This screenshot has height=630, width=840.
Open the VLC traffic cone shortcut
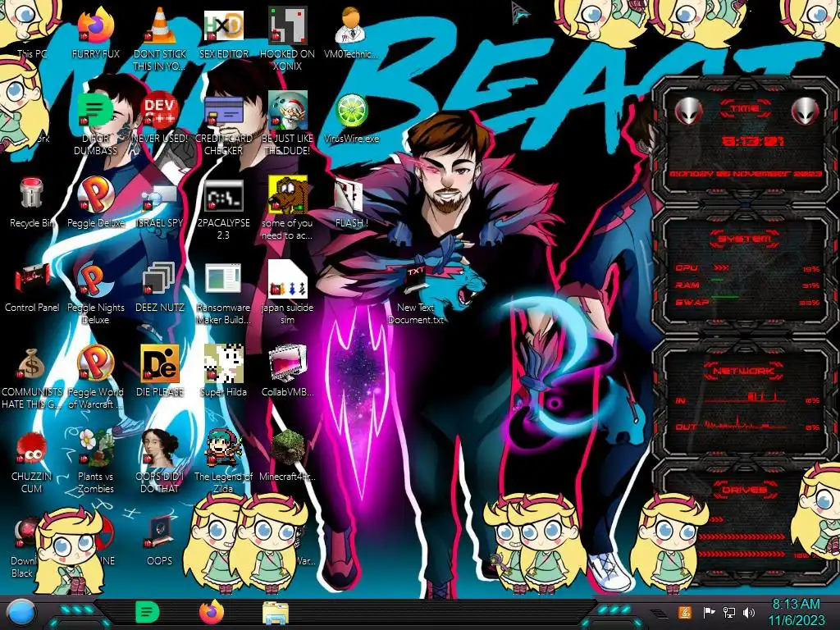160,38
